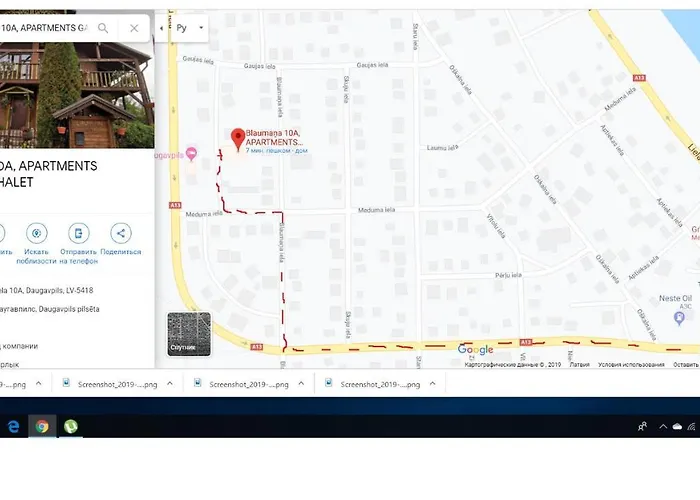700x500 pixels.
Task: Click the network icon in system tray
Action: pyautogui.click(x=692, y=427)
